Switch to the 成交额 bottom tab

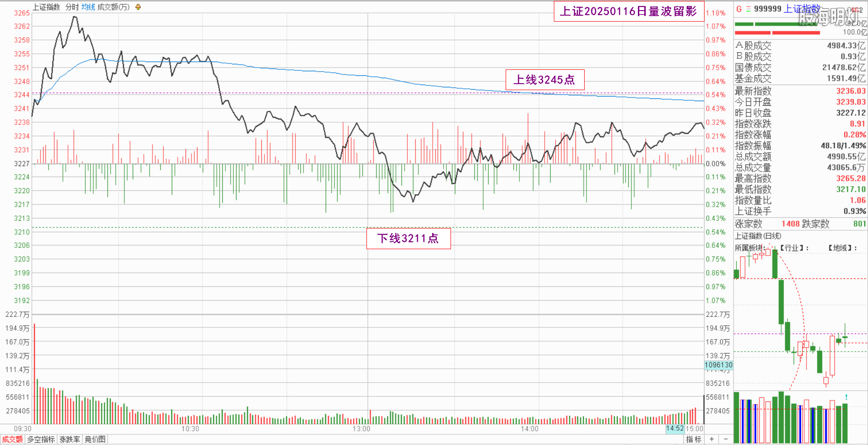(x=12, y=439)
